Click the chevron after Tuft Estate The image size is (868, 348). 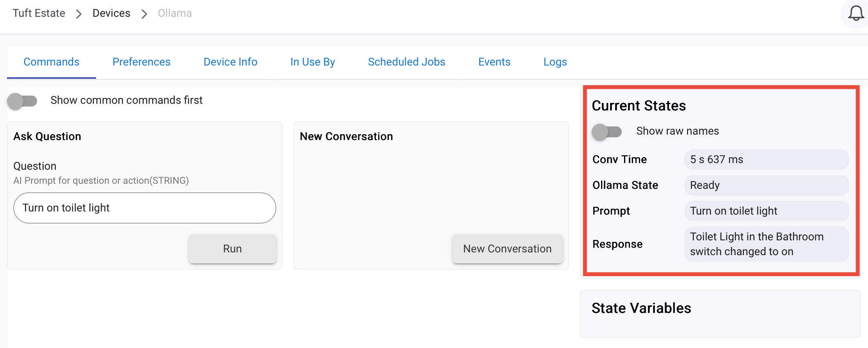pos(79,14)
